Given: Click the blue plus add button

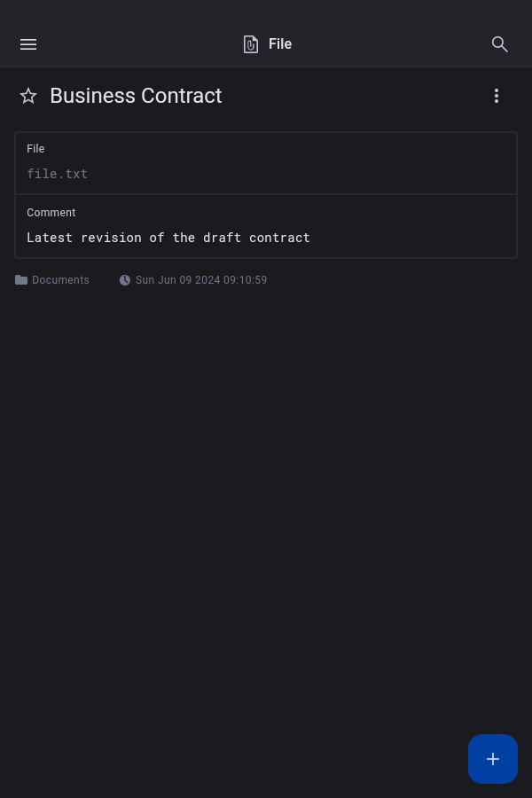Looking at the screenshot, I should pos(493,759).
